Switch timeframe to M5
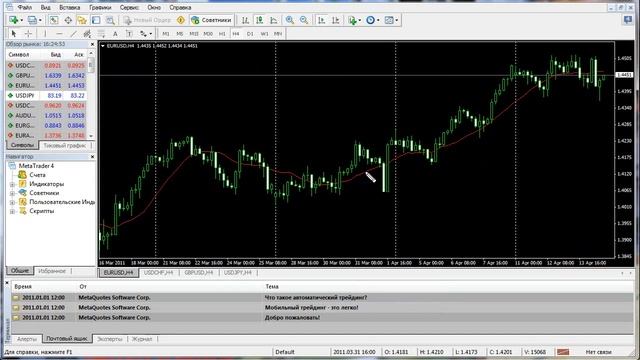 (x=180, y=33)
